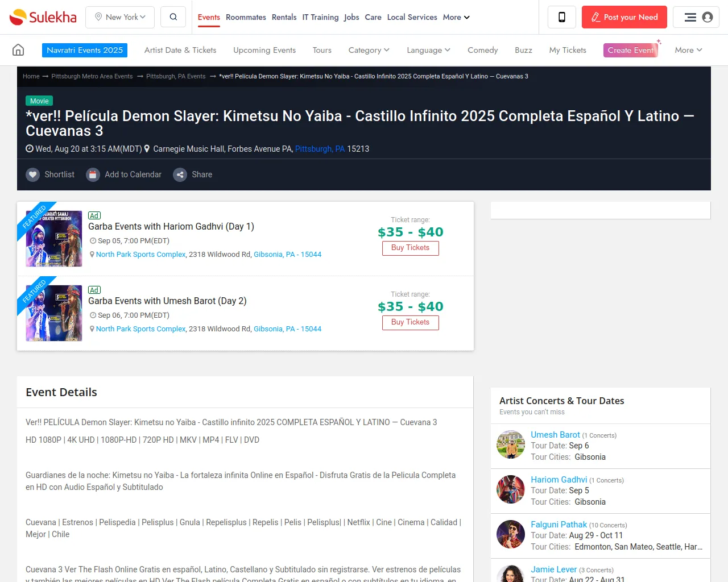
Task: Open the Jobs menu item
Action: tap(351, 17)
